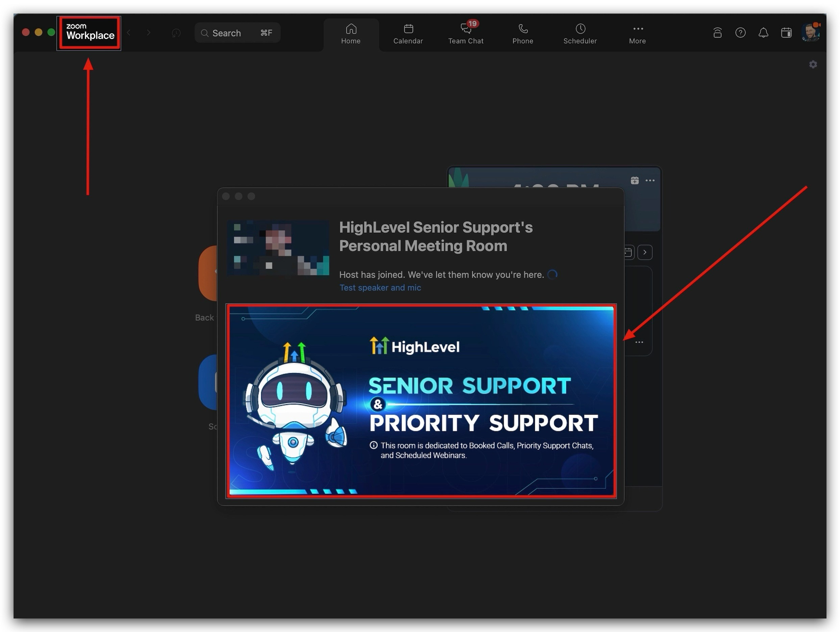This screenshot has height=632, width=840.
Task: Open the profile avatar menu
Action: pyautogui.click(x=810, y=32)
